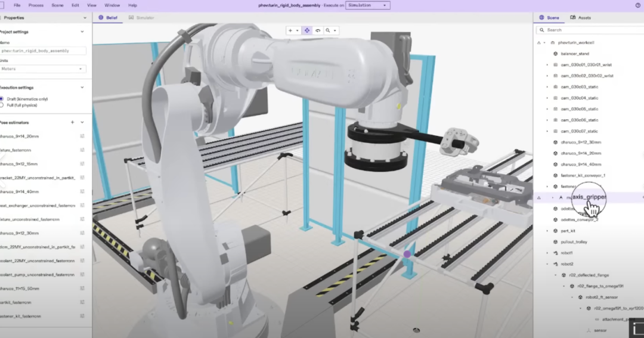644x338 pixels.
Task: Open settings icon for heat_exchanger_unconstrained_fasterrcnn
Action: pyautogui.click(x=82, y=205)
